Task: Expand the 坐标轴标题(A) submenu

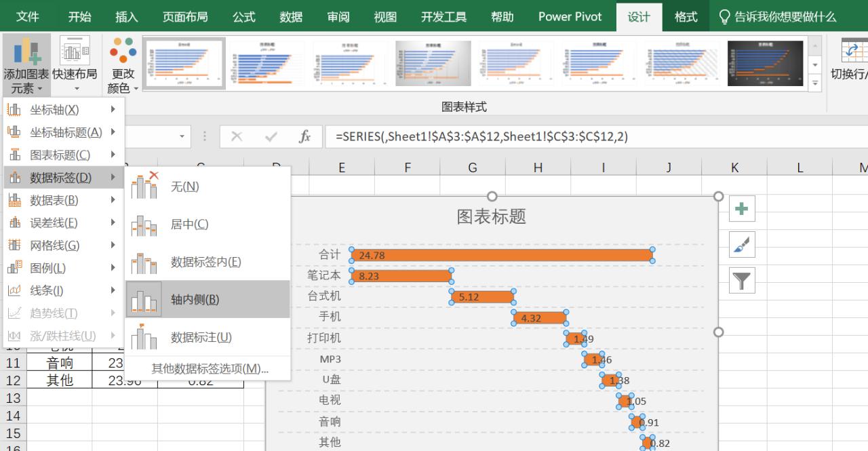Action: pyautogui.click(x=64, y=132)
